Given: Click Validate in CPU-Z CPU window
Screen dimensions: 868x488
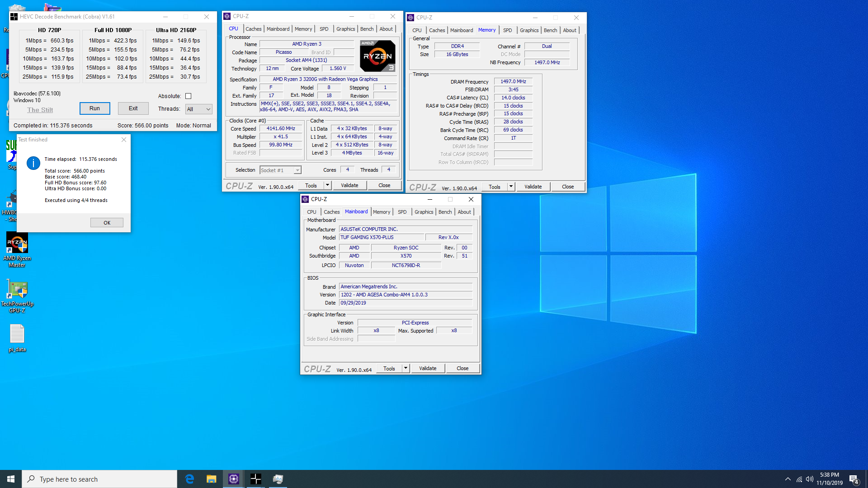Looking at the screenshot, I should point(349,185).
